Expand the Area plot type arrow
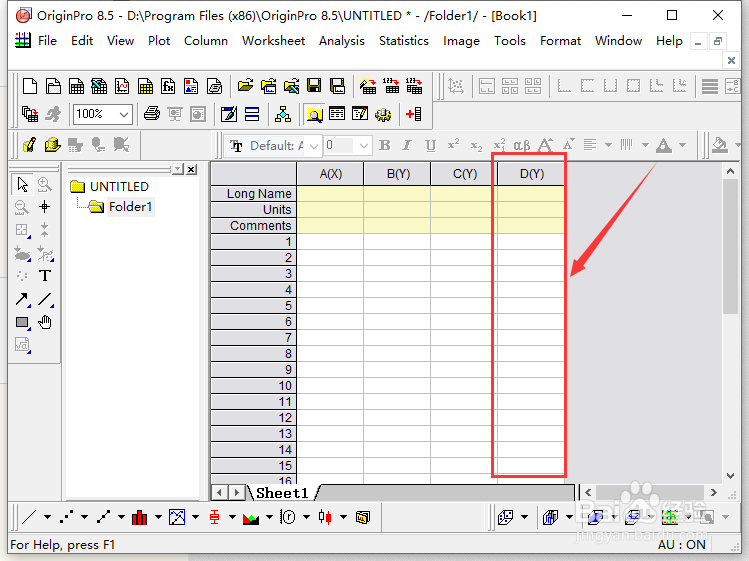This screenshot has height=561, width=749. point(269,517)
